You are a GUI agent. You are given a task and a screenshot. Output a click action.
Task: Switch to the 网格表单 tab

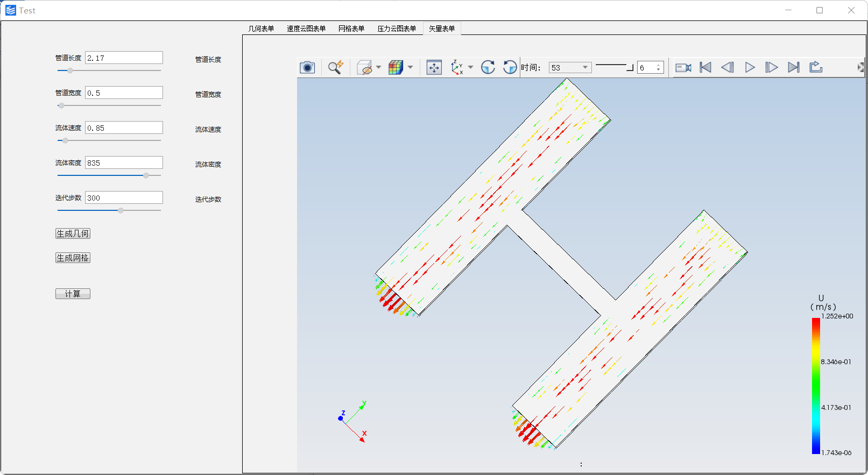point(351,29)
